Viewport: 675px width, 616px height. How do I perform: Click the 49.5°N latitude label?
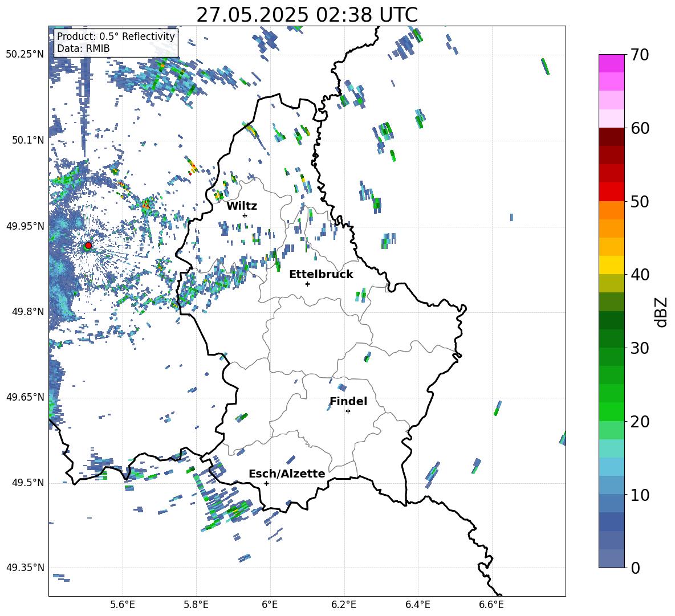coord(27,483)
